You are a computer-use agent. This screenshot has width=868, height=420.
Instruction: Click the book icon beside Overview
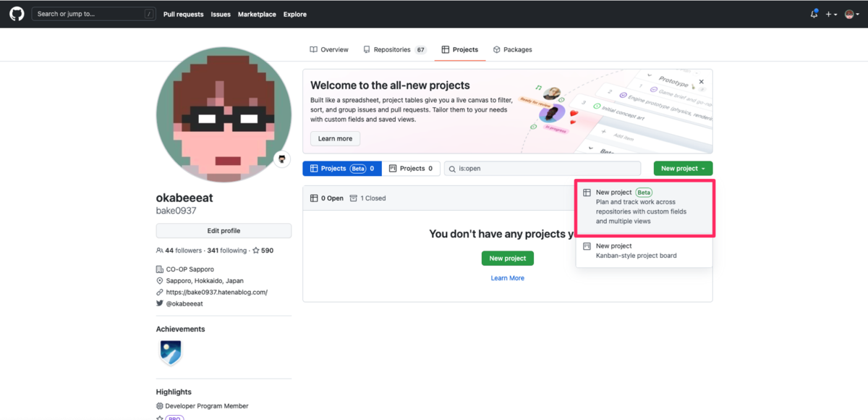pos(313,49)
